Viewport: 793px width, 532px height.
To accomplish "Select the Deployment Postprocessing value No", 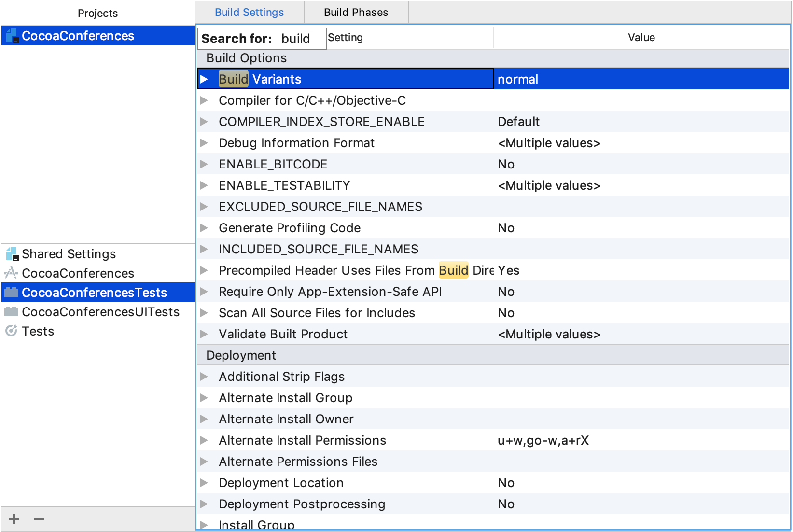I will point(506,504).
